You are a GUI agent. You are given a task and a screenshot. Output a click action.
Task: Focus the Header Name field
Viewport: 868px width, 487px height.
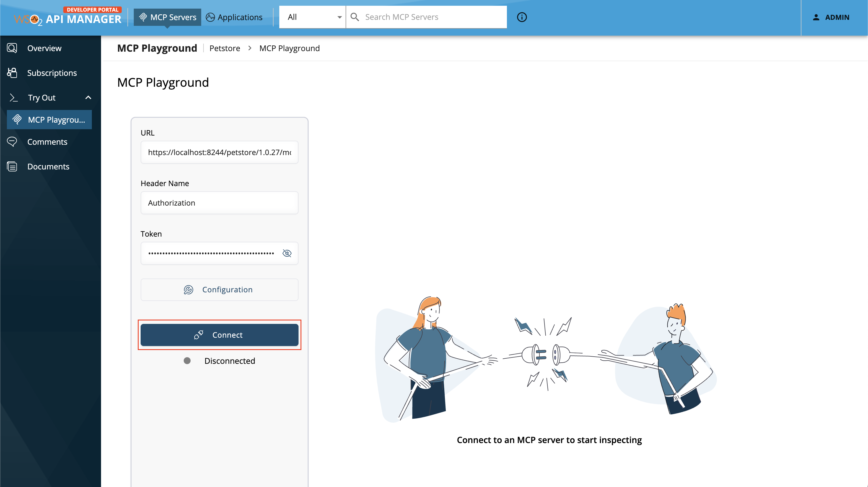219,203
